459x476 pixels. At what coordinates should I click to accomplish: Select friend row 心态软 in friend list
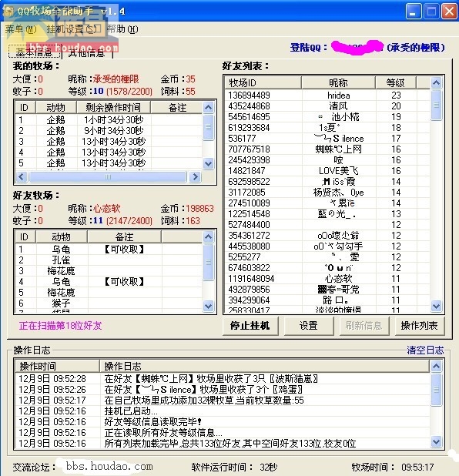pos(327,278)
